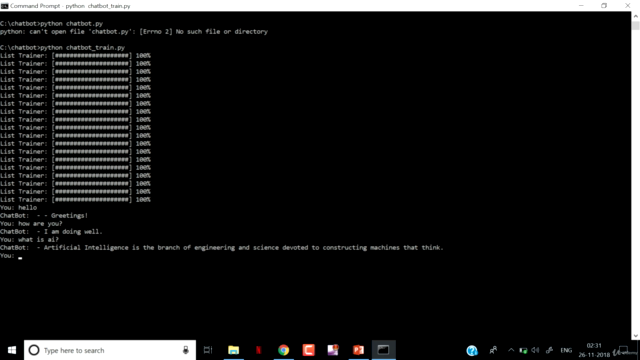
Task: Open the clock showing 02:31
Action: (594, 350)
